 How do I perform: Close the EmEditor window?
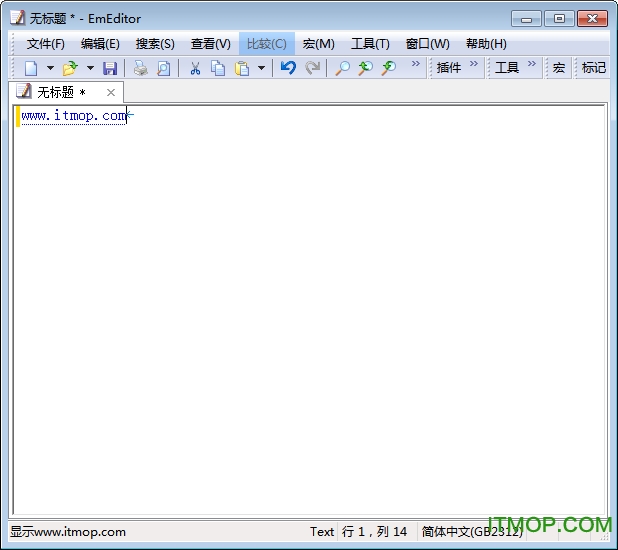pyautogui.click(x=592, y=19)
